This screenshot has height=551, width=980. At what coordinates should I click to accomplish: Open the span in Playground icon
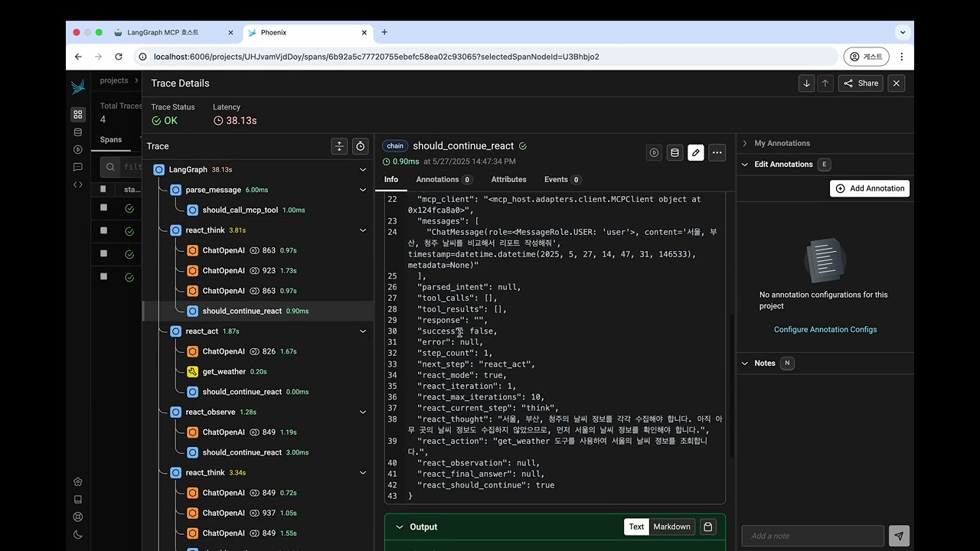pyautogui.click(x=654, y=153)
